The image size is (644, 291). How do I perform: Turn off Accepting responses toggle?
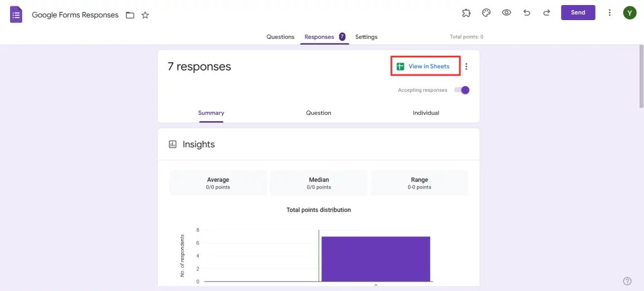462,91
